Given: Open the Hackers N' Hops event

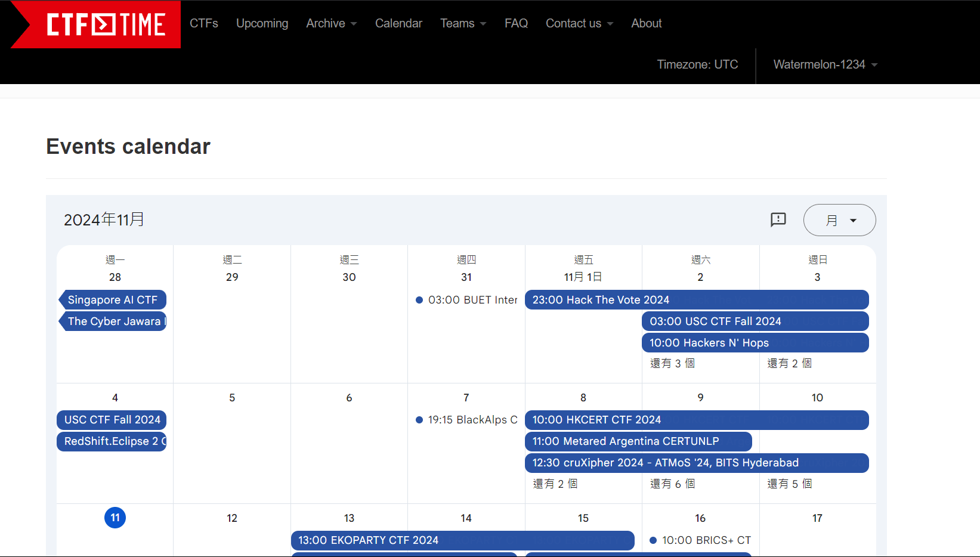Looking at the screenshot, I should [x=755, y=343].
